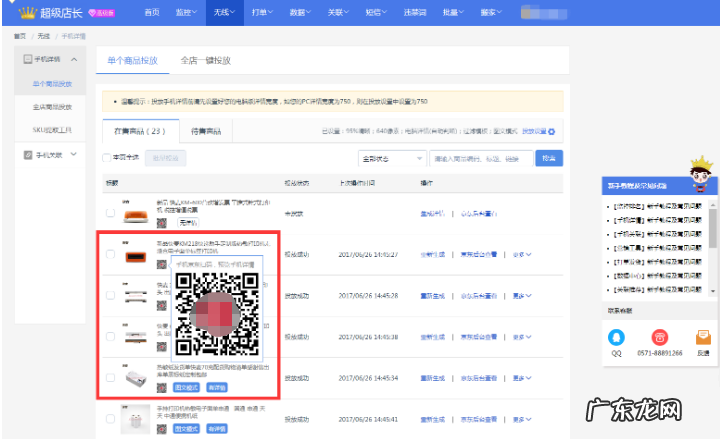
Task: Click the up arrow of help list scrollbar
Action: pos(713,204)
